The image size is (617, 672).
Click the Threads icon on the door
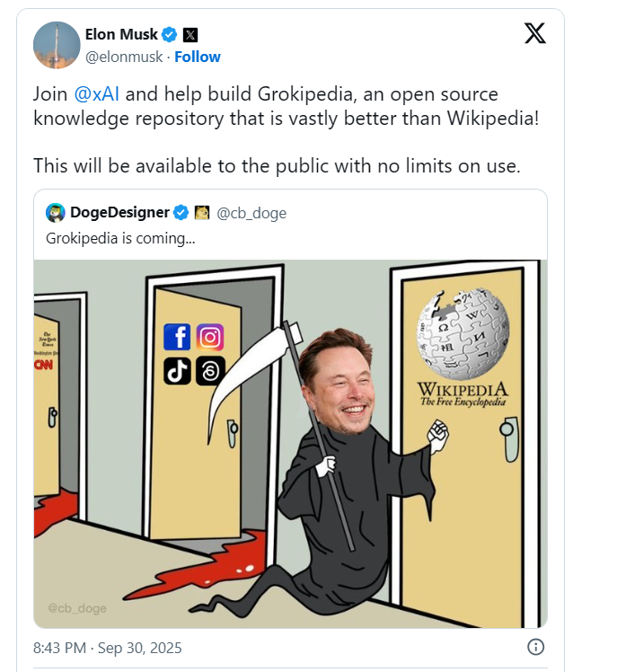[x=210, y=370]
